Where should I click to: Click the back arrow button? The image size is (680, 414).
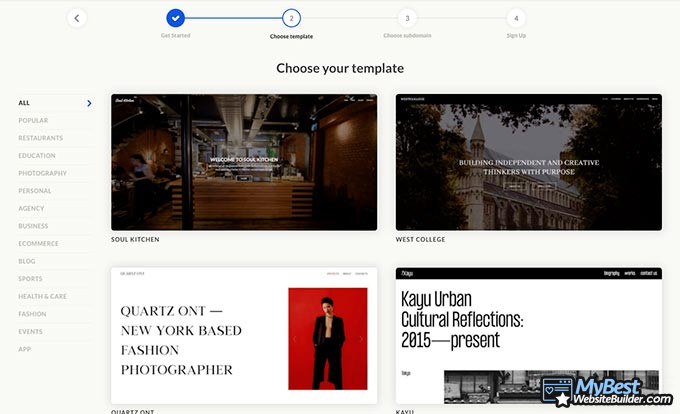(x=77, y=18)
